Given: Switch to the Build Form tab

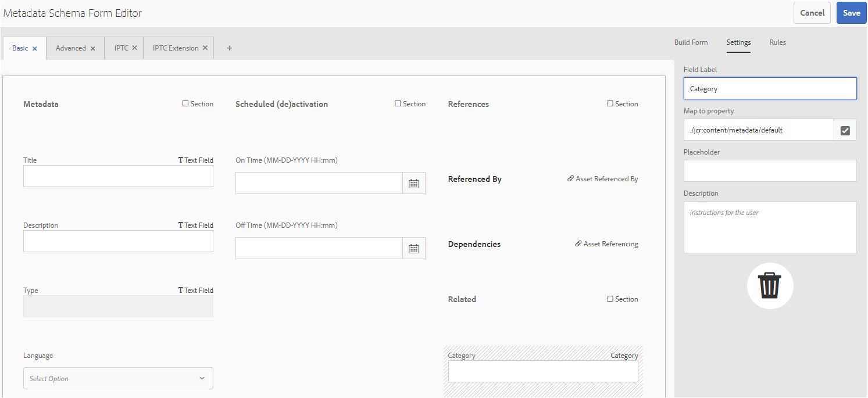Looking at the screenshot, I should click(x=691, y=42).
